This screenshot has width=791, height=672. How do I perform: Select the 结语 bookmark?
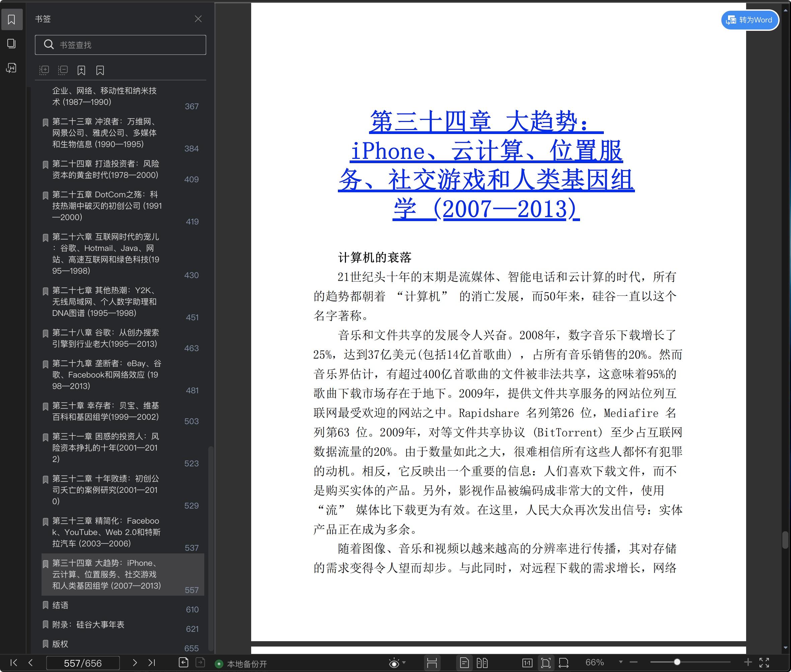click(x=123, y=605)
